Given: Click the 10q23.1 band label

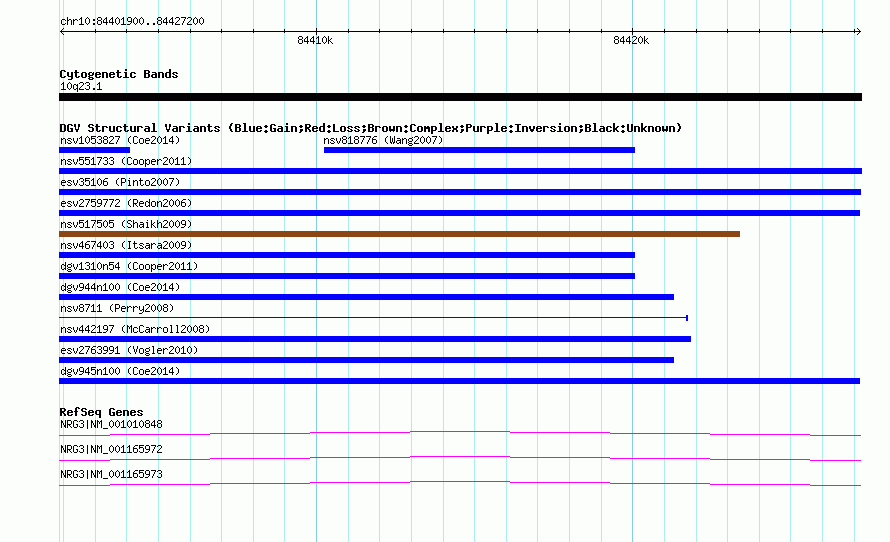Looking at the screenshot, I should (x=81, y=86).
